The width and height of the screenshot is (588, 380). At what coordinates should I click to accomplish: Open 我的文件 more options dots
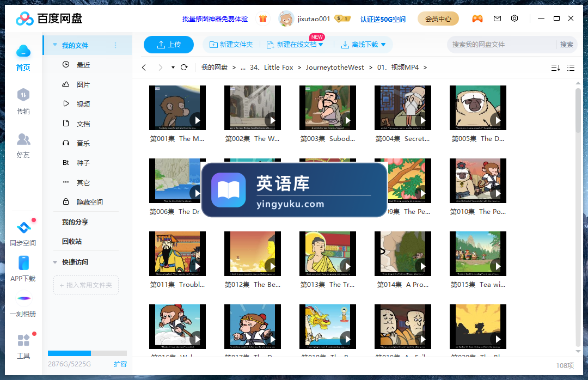(115, 45)
